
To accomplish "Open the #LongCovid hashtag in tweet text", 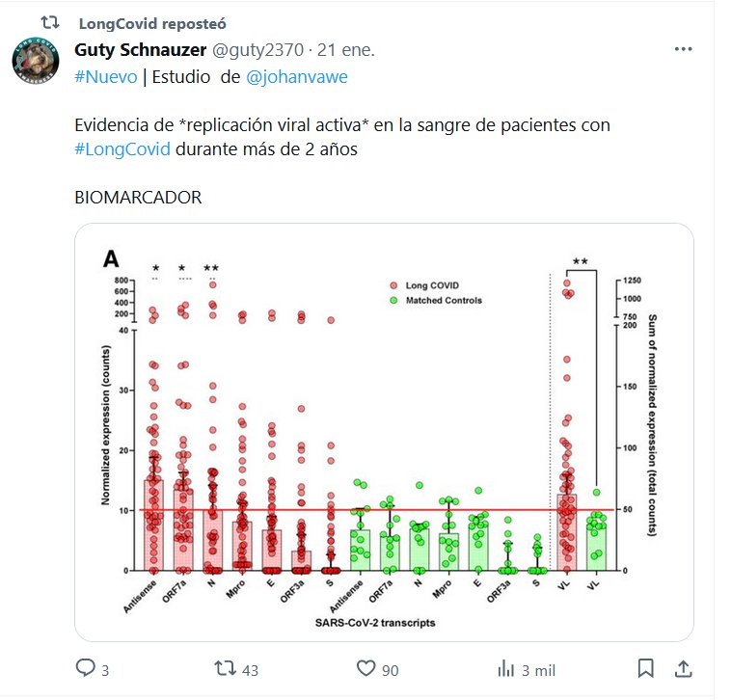I will (x=122, y=149).
